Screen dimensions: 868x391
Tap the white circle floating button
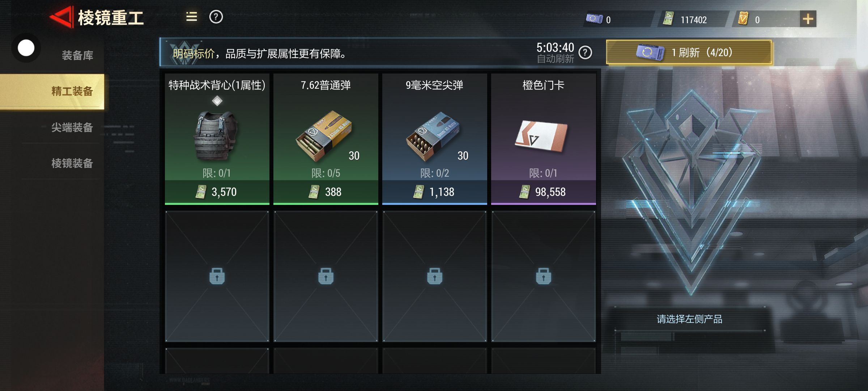[26, 48]
